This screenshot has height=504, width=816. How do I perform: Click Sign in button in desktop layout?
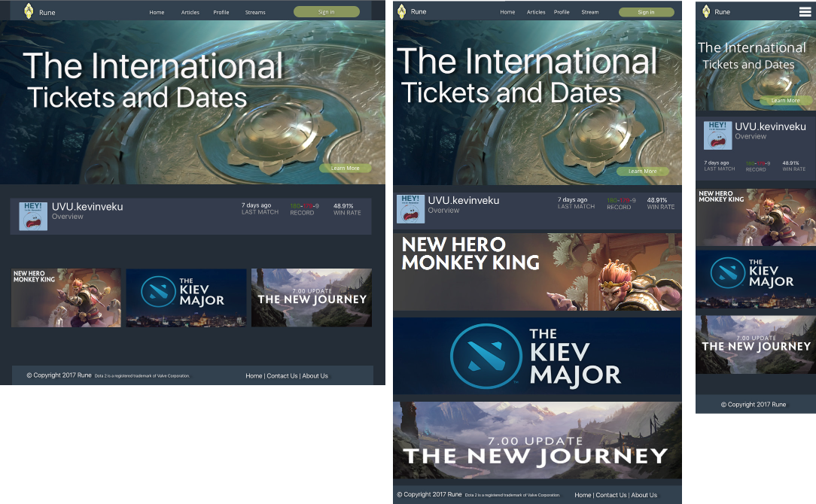[326, 12]
